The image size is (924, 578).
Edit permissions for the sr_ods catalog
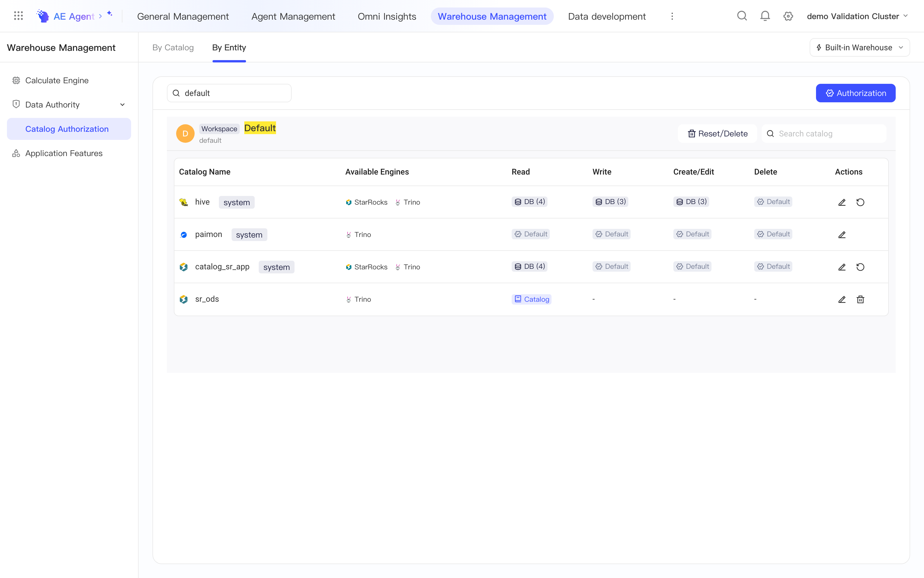(842, 299)
